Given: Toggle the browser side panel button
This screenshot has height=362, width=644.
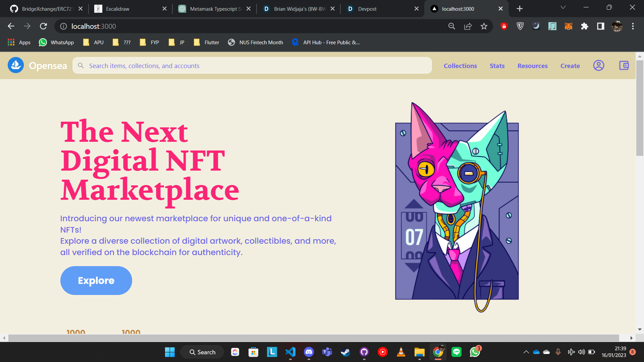Looking at the screenshot, I should click(600, 26).
